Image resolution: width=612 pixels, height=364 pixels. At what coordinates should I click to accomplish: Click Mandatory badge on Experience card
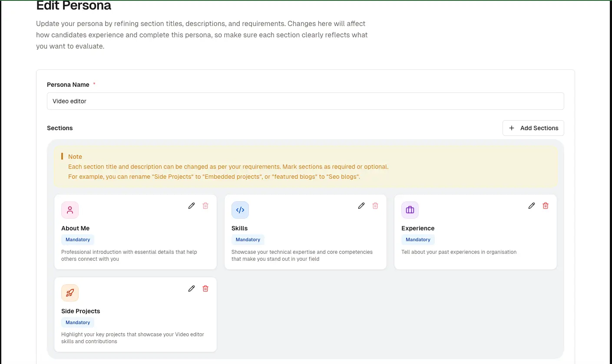pyautogui.click(x=418, y=239)
